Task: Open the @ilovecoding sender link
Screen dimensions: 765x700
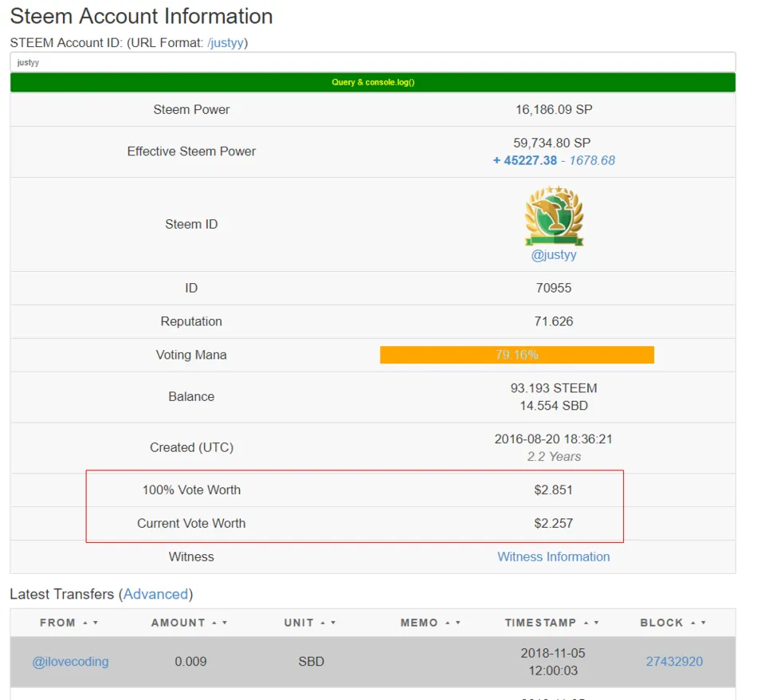Action: [70, 662]
